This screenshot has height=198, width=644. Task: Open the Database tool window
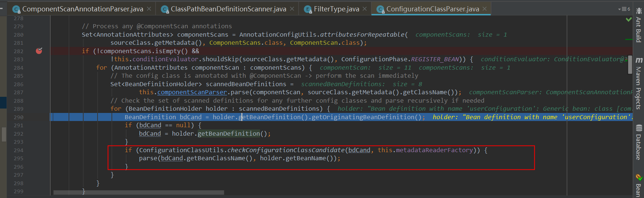pos(639,142)
